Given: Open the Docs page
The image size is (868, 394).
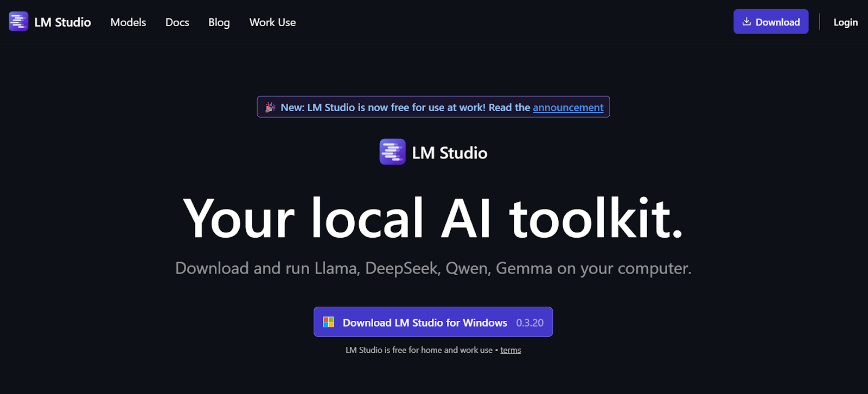Looking at the screenshot, I should 177,22.
